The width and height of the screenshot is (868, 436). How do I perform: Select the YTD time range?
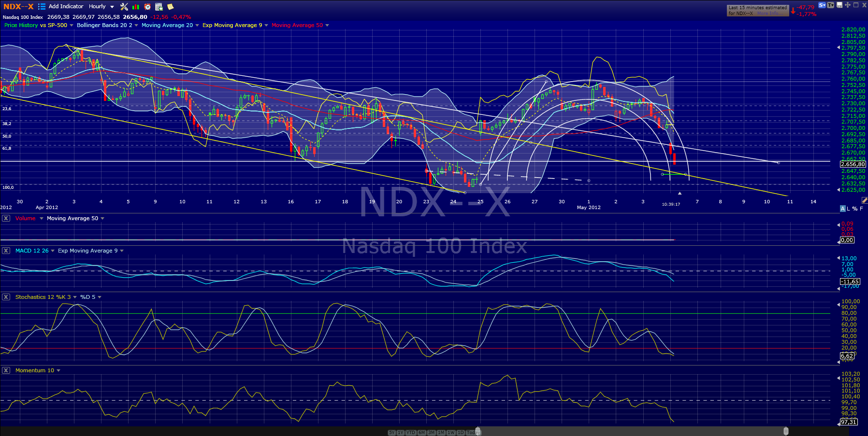(411, 433)
